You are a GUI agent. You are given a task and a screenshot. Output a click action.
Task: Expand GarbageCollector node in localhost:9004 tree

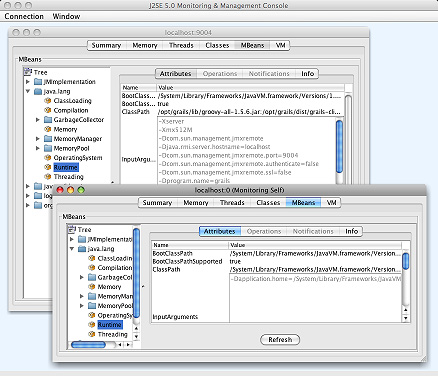38,120
